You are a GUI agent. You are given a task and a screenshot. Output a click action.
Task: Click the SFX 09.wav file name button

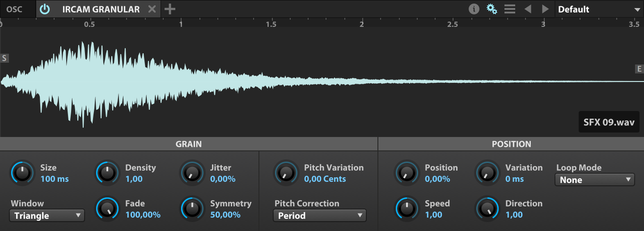coord(609,122)
